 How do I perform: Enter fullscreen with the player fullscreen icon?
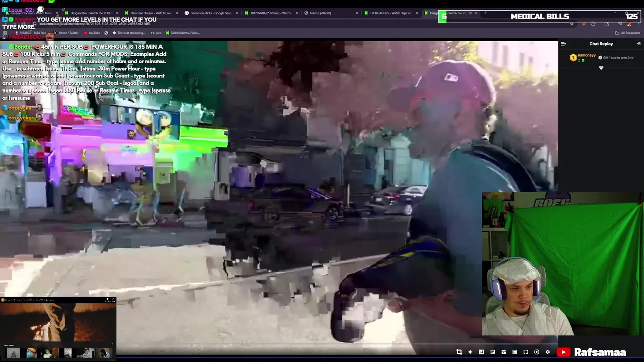(x=525, y=352)
